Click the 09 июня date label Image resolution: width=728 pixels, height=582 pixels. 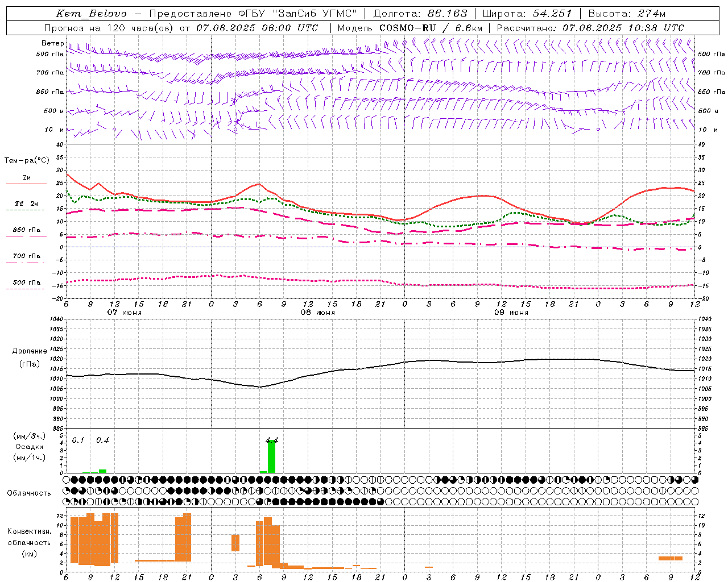click(511, 313)
